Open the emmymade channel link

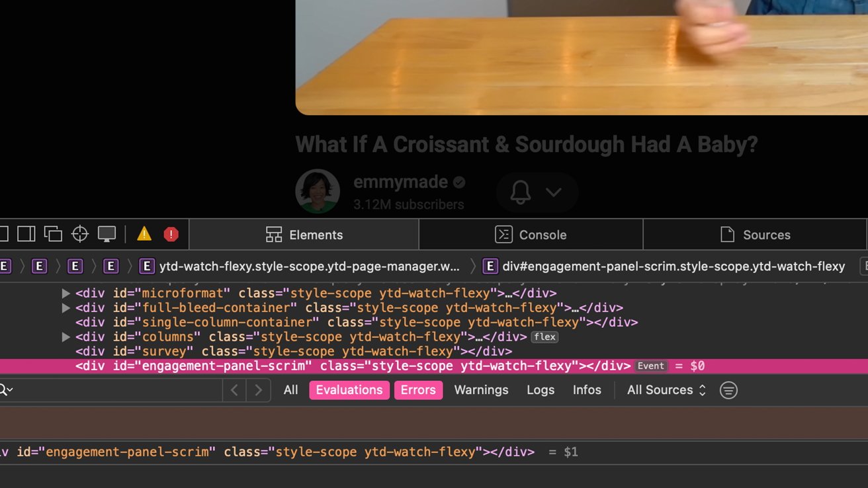tap(400, 182)
